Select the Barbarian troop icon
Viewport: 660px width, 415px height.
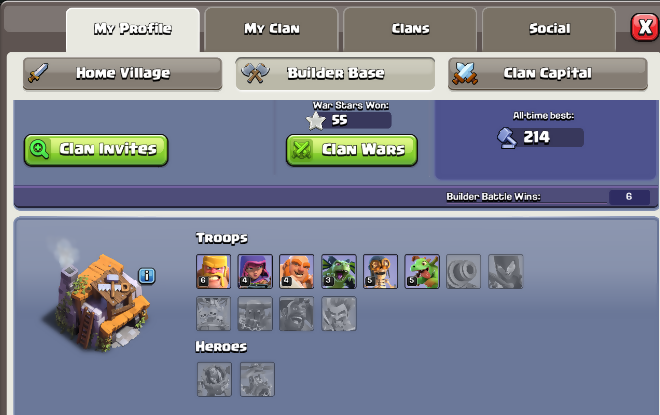click(x=213, y=271)
